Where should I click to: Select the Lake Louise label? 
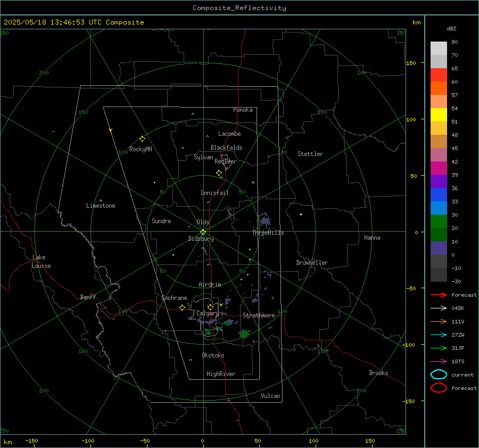pos(41,262)
